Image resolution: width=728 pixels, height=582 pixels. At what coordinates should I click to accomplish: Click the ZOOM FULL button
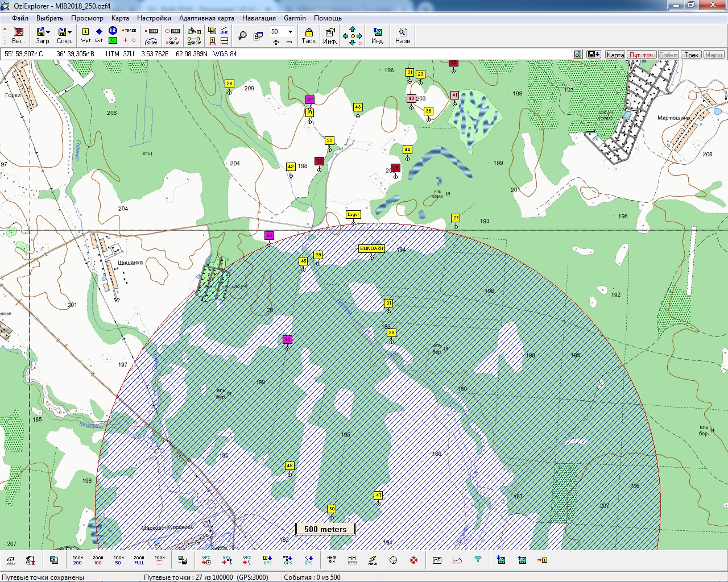pyautogui.click(x=139, y=560)
